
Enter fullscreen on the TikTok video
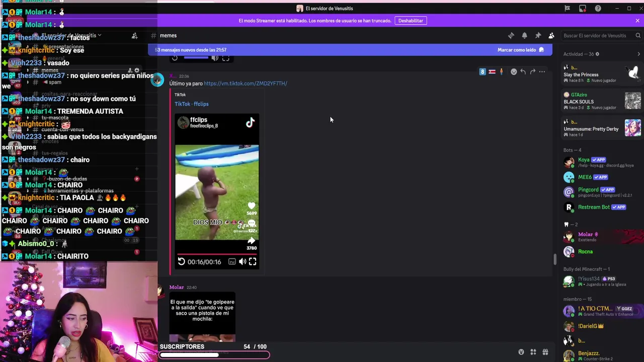click(253, 261)
